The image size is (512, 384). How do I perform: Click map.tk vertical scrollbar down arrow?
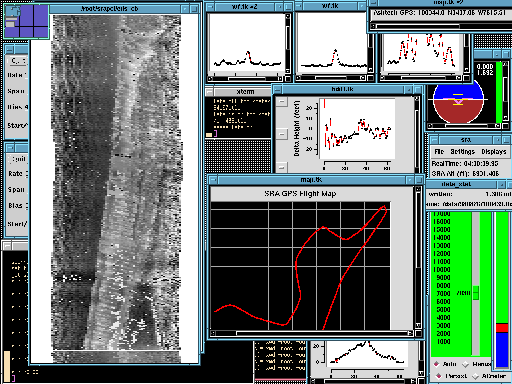pyautogui.click(x=418, y=326)
